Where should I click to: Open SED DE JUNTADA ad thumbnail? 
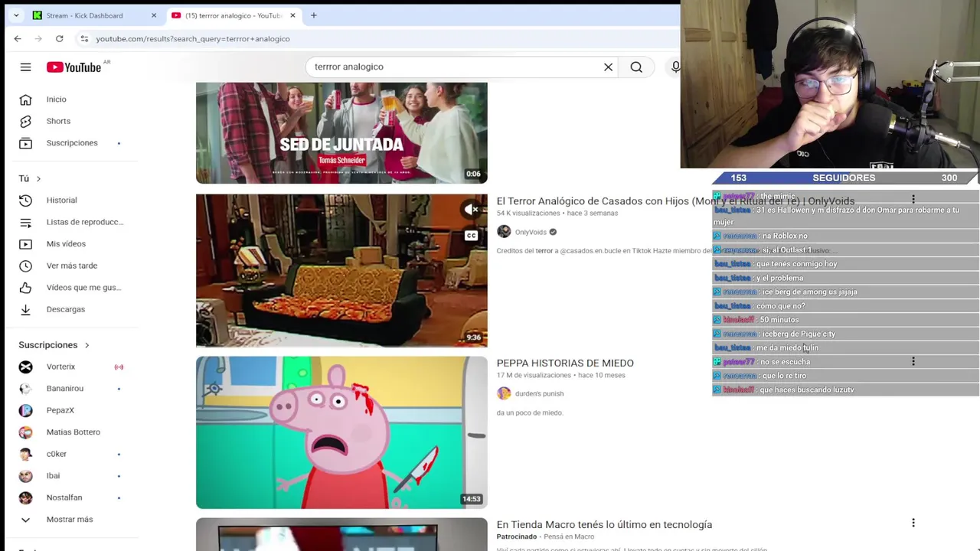pyautogui.click(x=341, y=133)
